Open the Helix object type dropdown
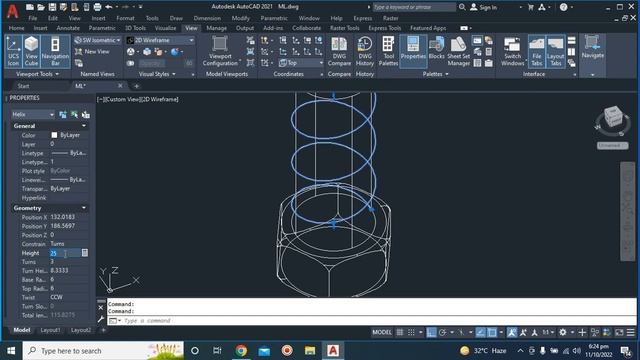Viewport: 640px width, 360px height. (x=33, y=115)
